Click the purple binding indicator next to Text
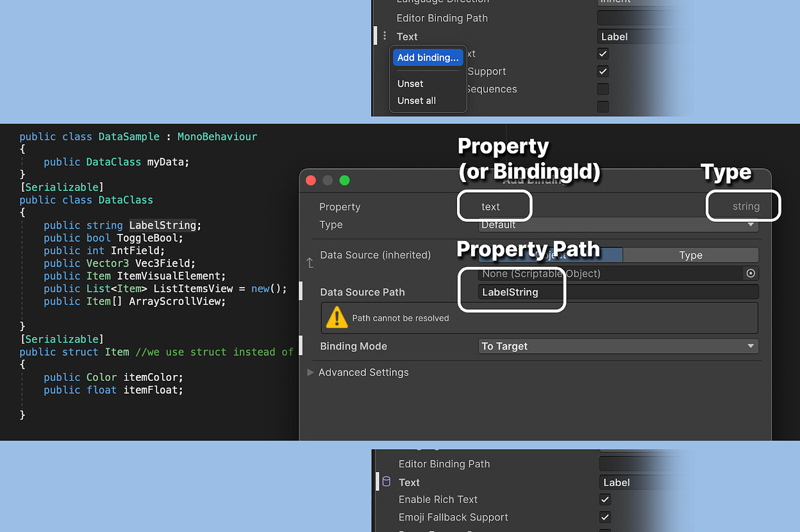The height and width of the screenshot is (532, 800). click(x=386, y=482)
